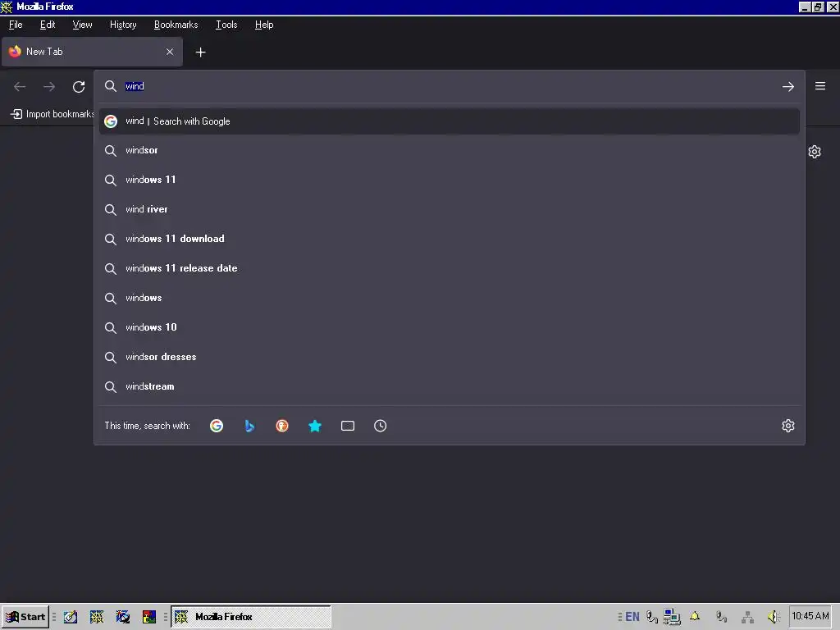Open new tab page settings gear
The image size is (840, 630).
coord(815,152)
